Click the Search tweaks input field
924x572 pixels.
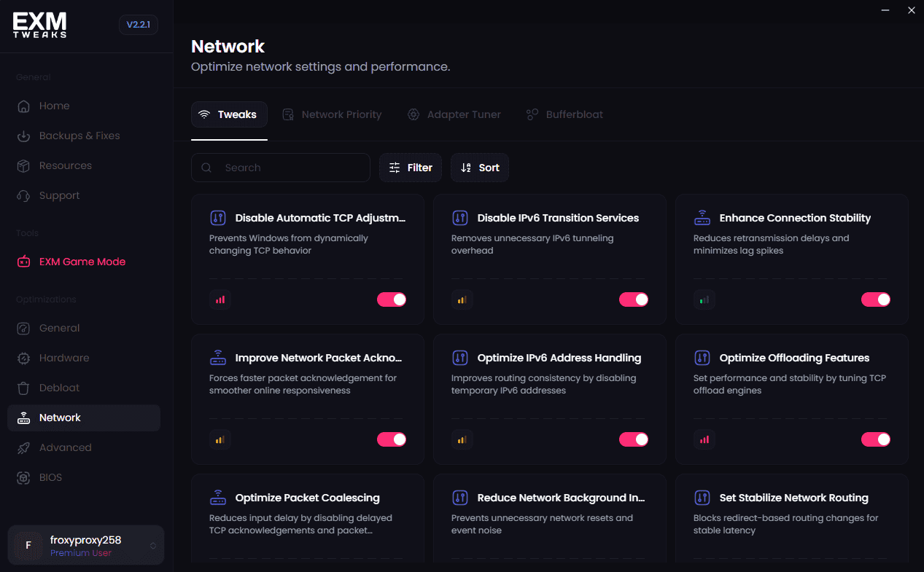281,168
